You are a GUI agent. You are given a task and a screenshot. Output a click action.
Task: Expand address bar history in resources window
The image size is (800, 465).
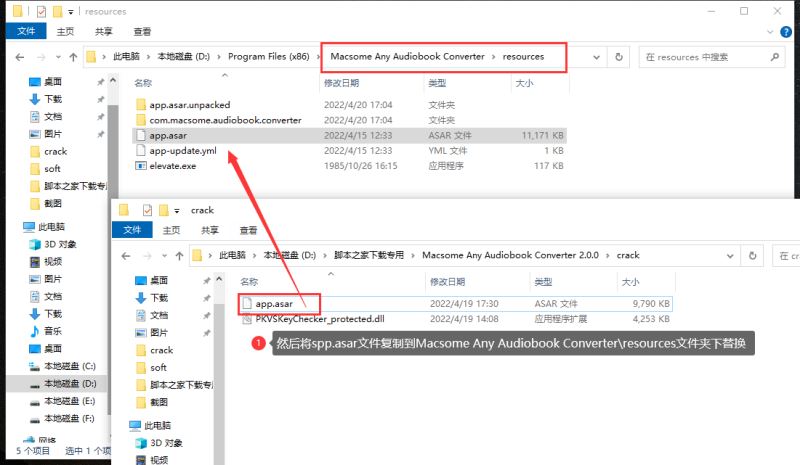tap(596, 57)
